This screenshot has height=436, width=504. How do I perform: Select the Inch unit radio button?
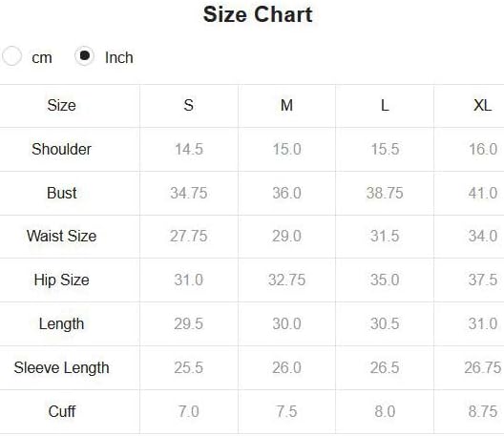pos(85,56)
